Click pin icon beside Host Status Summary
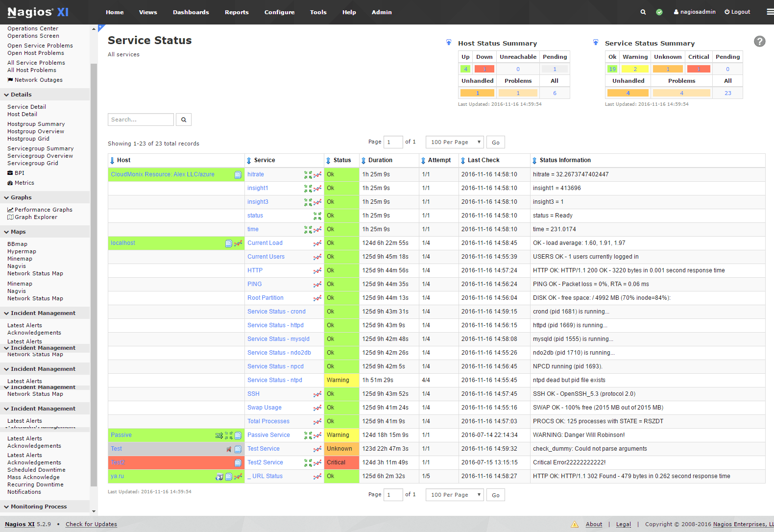The height and width of the screenshot is (532, 774). coord(449,43)
